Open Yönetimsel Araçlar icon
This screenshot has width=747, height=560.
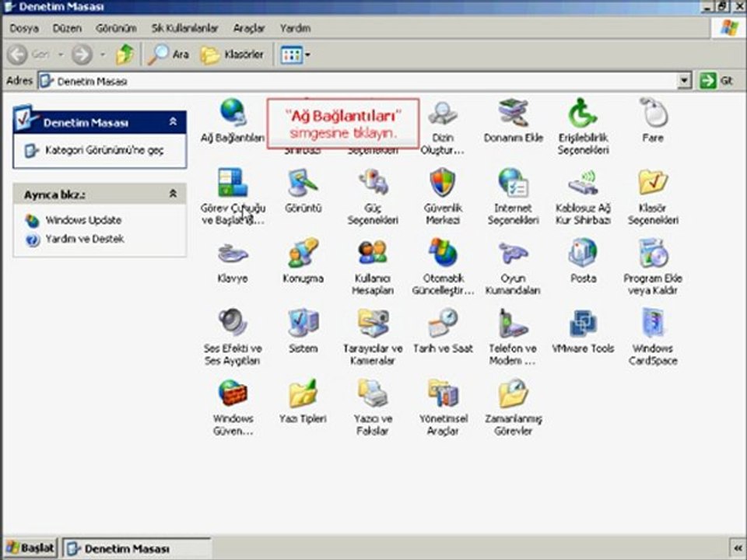tap(443, 394)
